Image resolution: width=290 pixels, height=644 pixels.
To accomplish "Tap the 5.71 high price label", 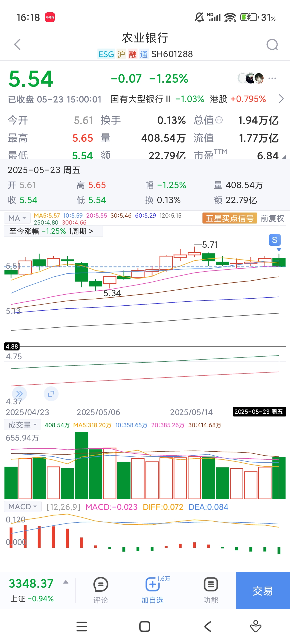I will tap(210, 245).
